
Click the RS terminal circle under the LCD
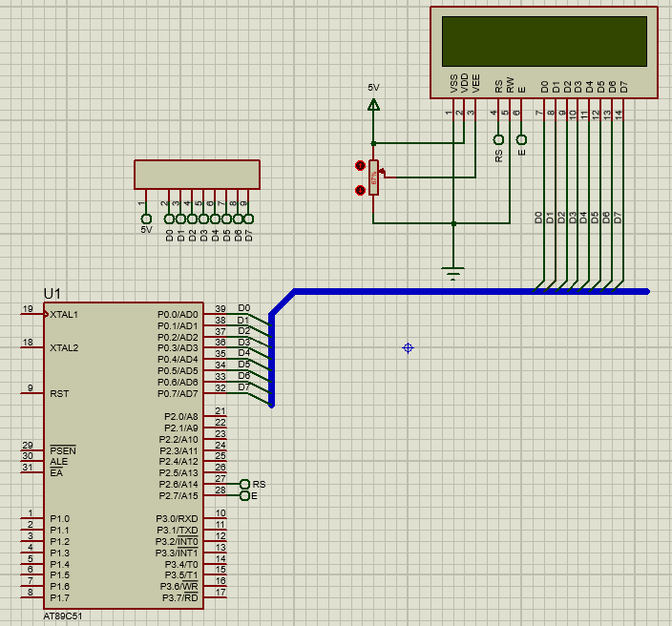tap(498, 139)
